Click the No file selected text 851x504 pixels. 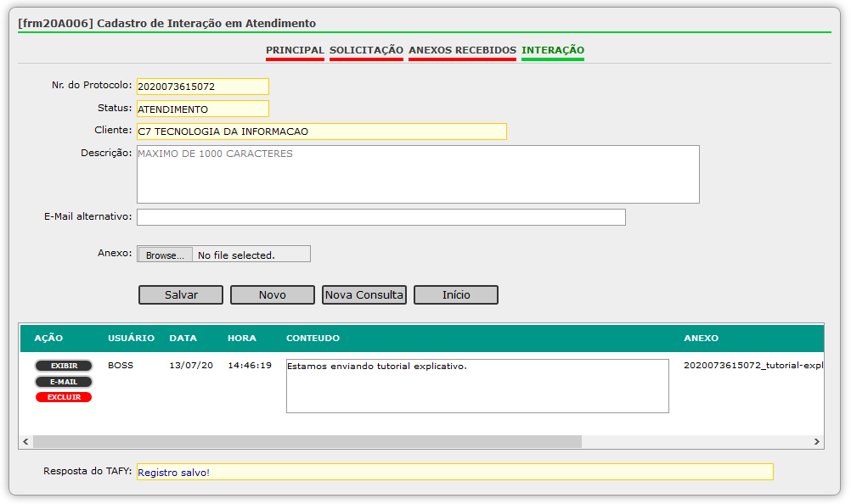coord(237,255)
